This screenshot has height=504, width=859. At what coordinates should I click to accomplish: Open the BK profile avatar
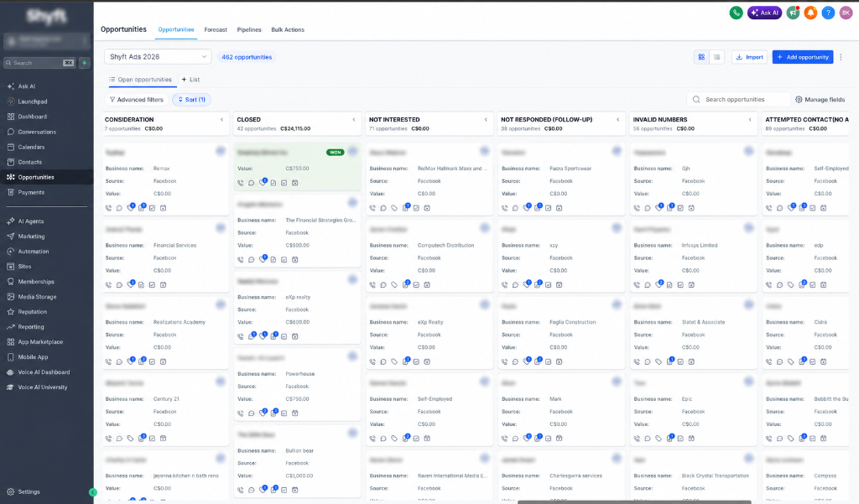coord(846,13)
